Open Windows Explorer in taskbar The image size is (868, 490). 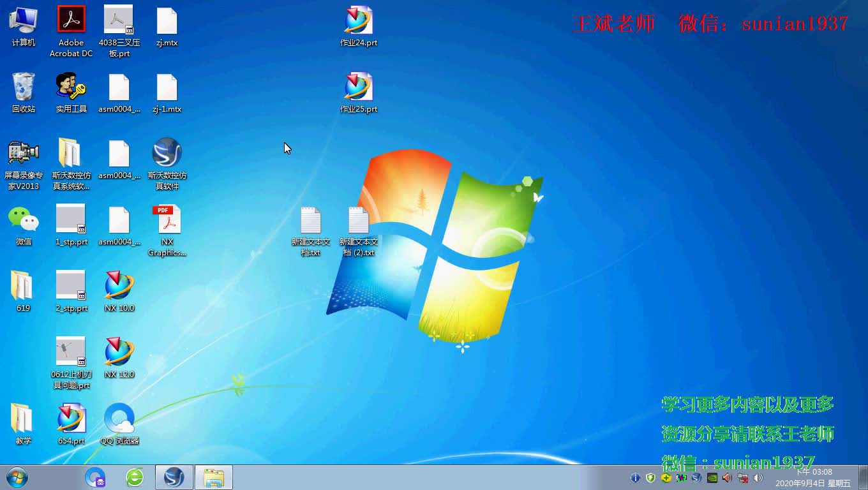[214, 477]
